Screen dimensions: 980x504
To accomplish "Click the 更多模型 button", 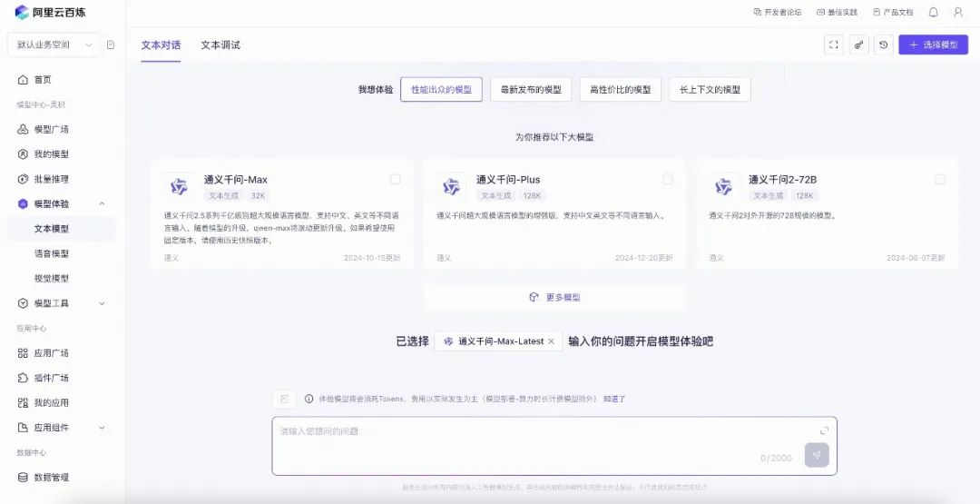I will click(x=554, y=298).
